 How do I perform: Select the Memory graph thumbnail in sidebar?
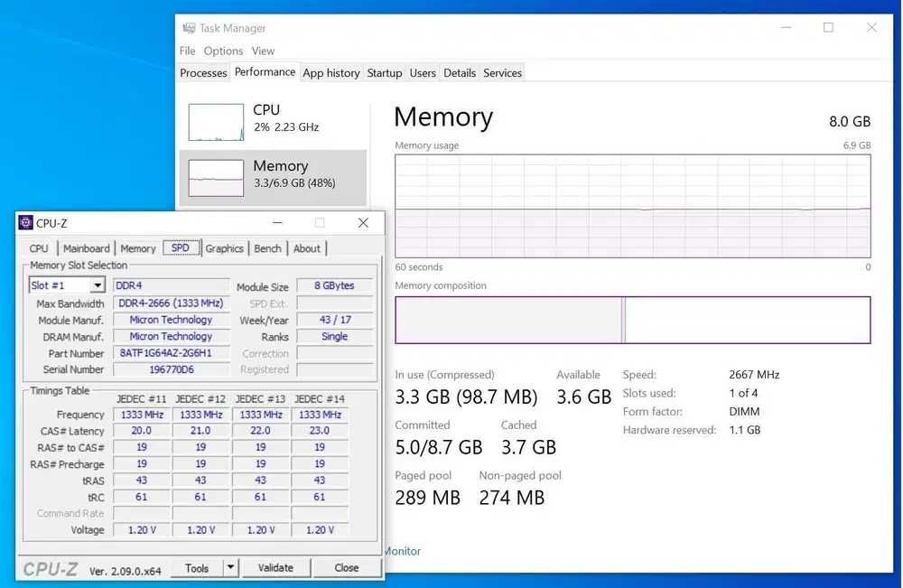click(x=216, y=178)
